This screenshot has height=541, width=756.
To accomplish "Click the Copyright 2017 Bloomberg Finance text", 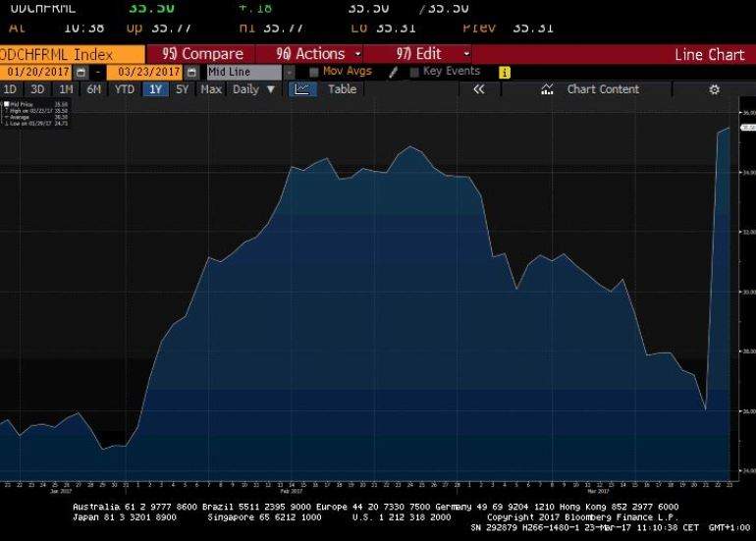I will point(582,517).
